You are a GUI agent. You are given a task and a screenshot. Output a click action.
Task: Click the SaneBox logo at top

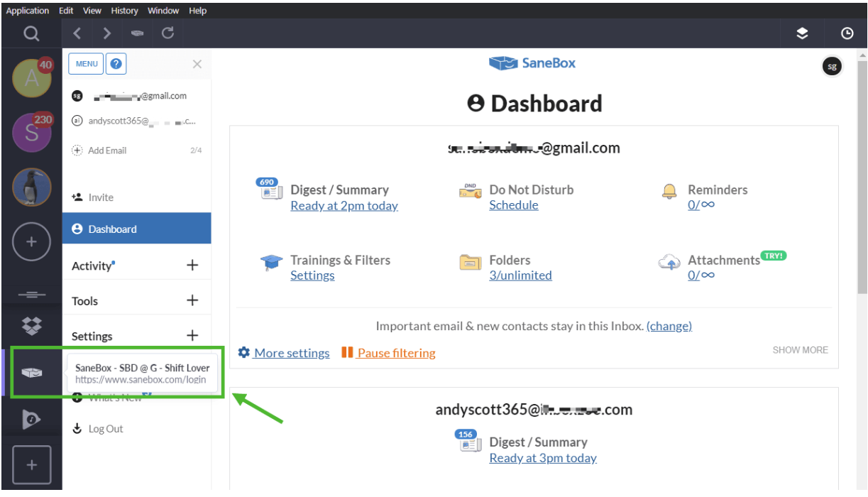pos(532,63)
